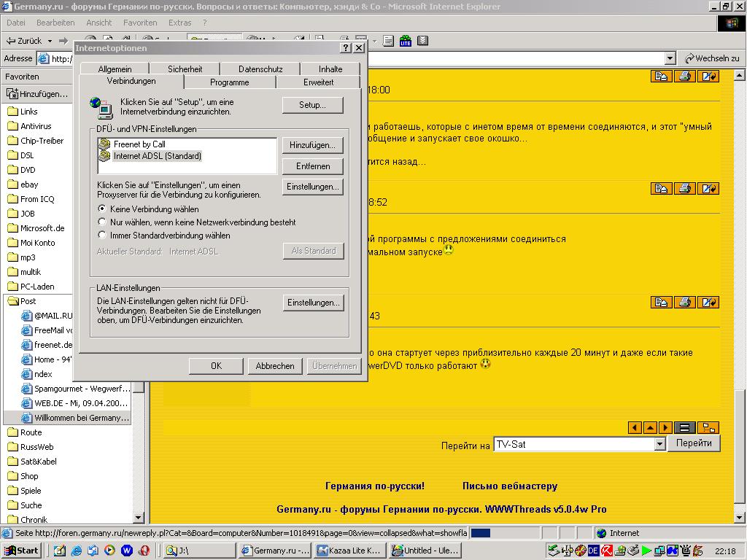Click 'Германия по-русски!' link

click(374, 486)
